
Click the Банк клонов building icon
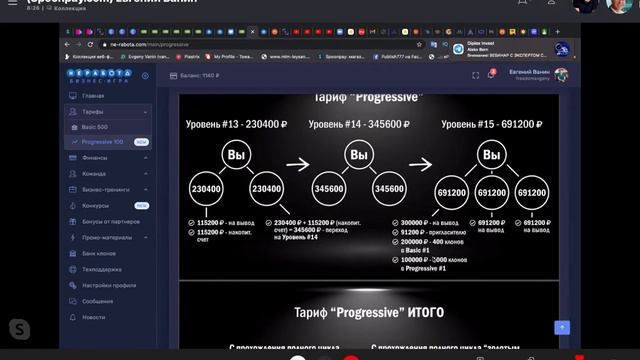coord(73,253)
